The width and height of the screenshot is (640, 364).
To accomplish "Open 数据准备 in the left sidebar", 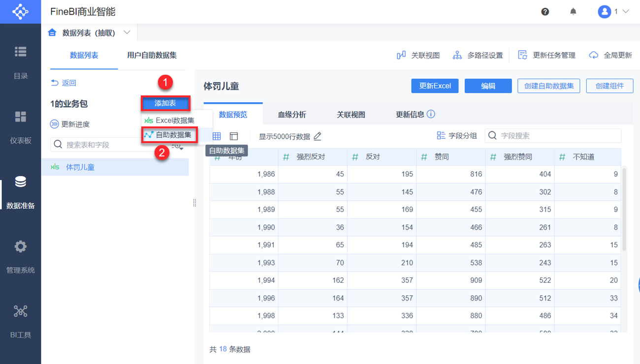I will 21,192.
